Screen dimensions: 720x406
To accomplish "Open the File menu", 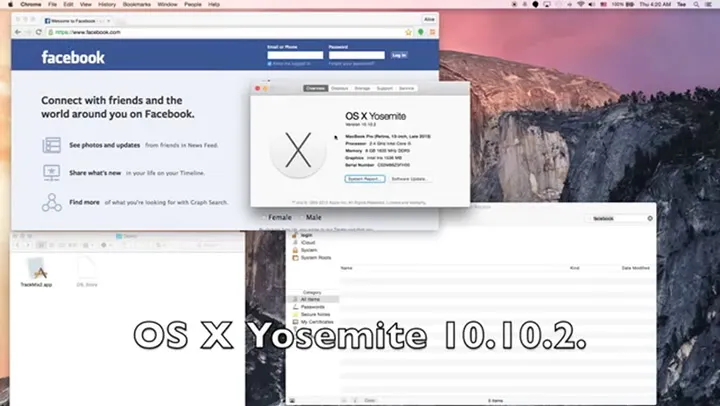I will pyautogui.click(x=53, y=4).
